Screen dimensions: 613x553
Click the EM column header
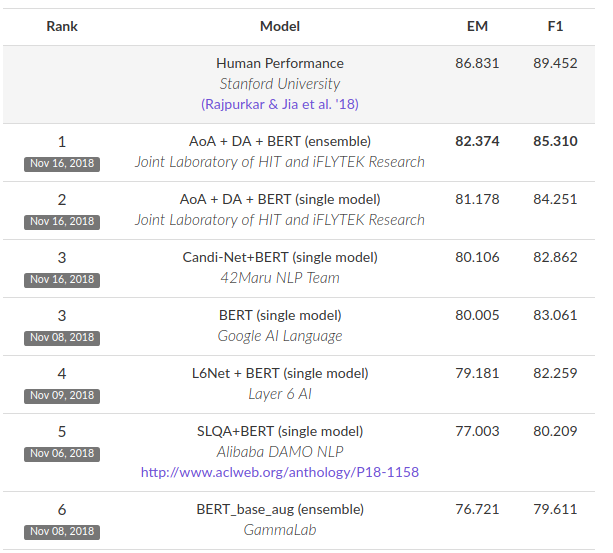(477, 26)
